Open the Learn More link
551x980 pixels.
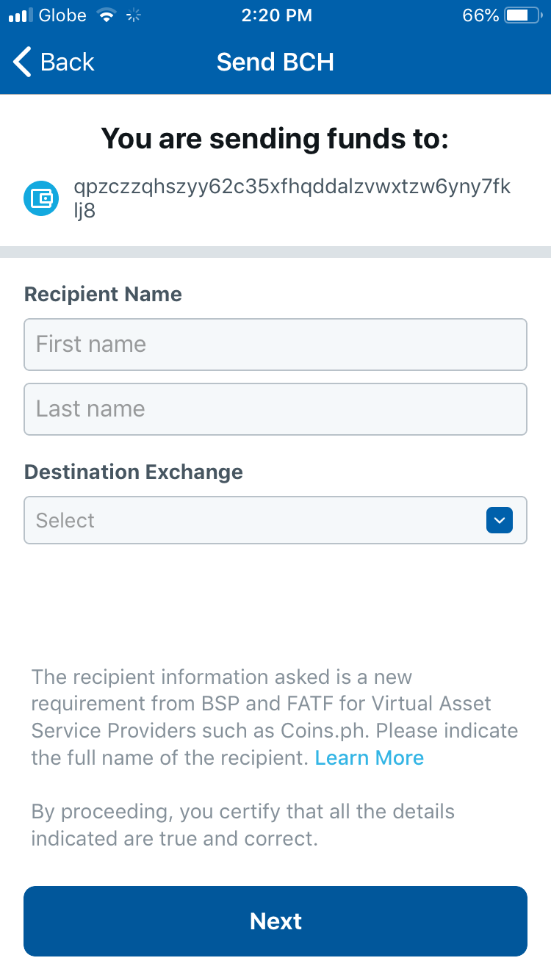click(x=370, y=758)
